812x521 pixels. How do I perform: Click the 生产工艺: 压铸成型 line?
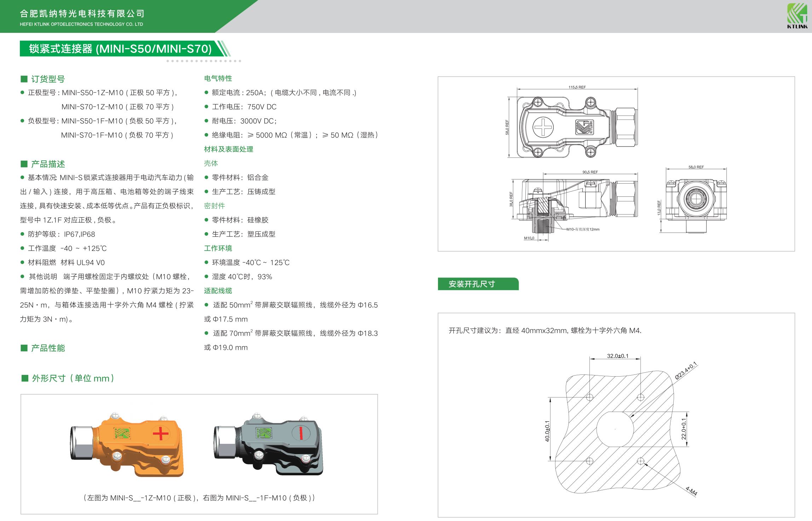click(244, 192)
